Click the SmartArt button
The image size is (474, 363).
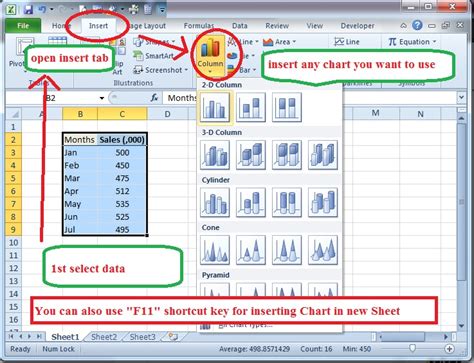pos(153,56)
